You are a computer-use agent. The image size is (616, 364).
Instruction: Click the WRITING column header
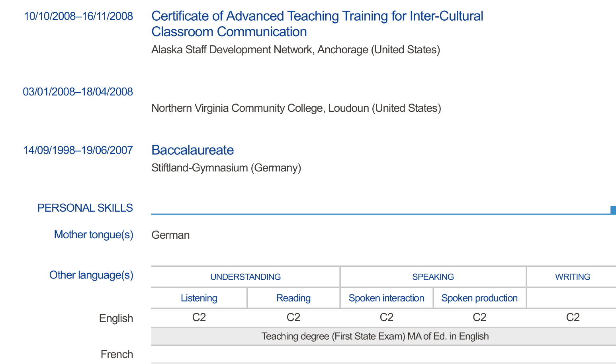573,277
